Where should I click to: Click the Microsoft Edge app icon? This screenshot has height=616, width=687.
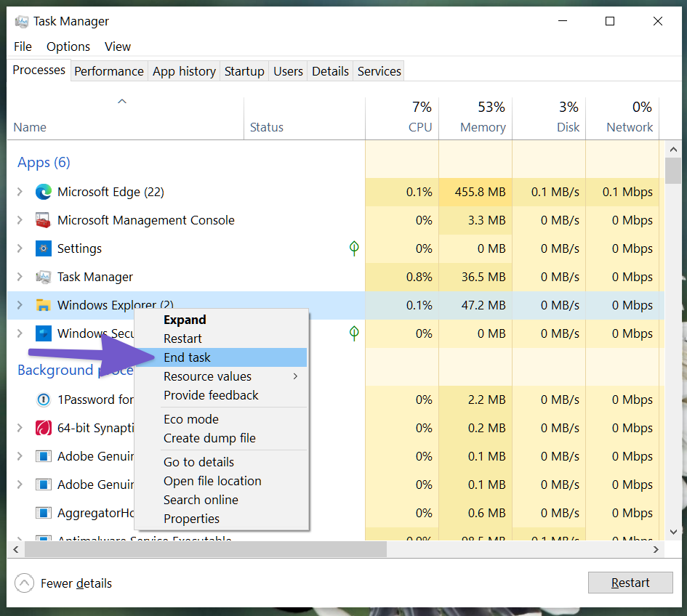tap(44, 192)
